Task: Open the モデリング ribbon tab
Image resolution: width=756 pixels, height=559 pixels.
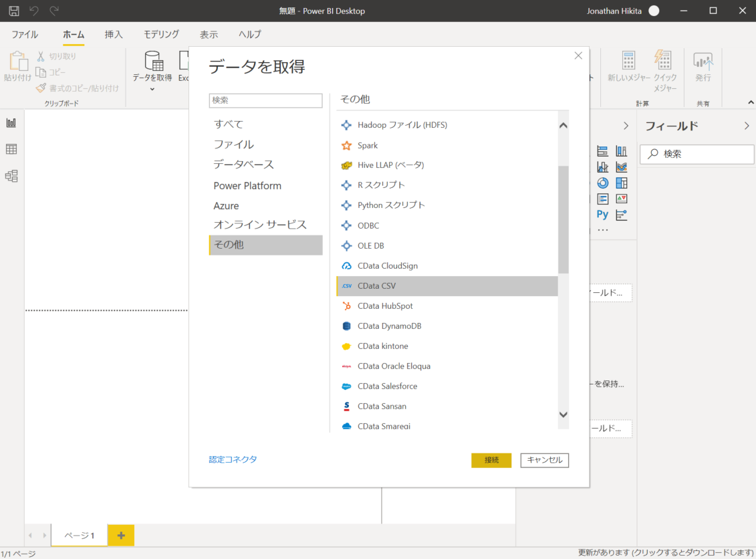Action: click(x=160, y=34)
